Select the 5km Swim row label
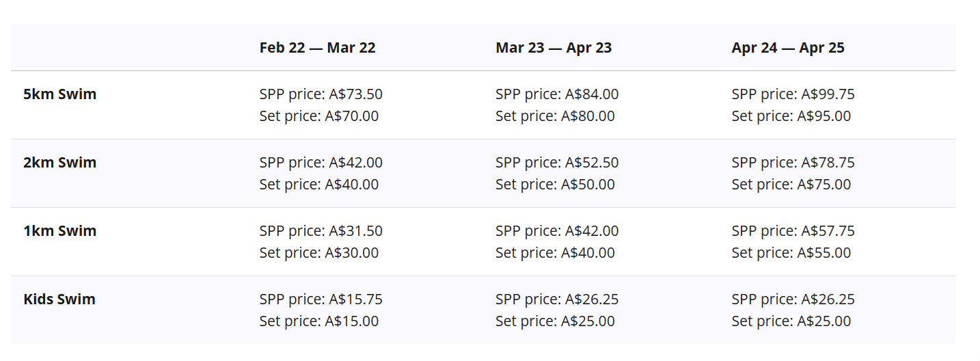This screenshot has height=361, width=980. [x=60, y=94]
